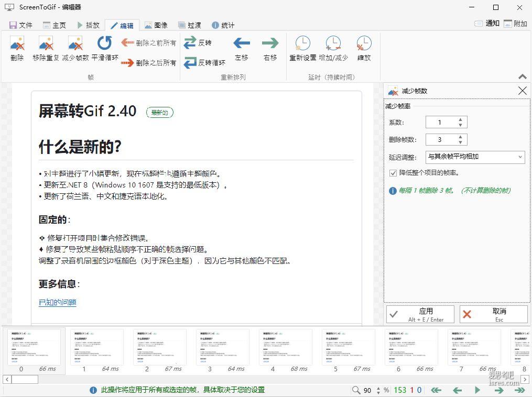Select frame 2 thumbnail (67 ms)
Screen dimensions: 532x397
coord(160,350)
